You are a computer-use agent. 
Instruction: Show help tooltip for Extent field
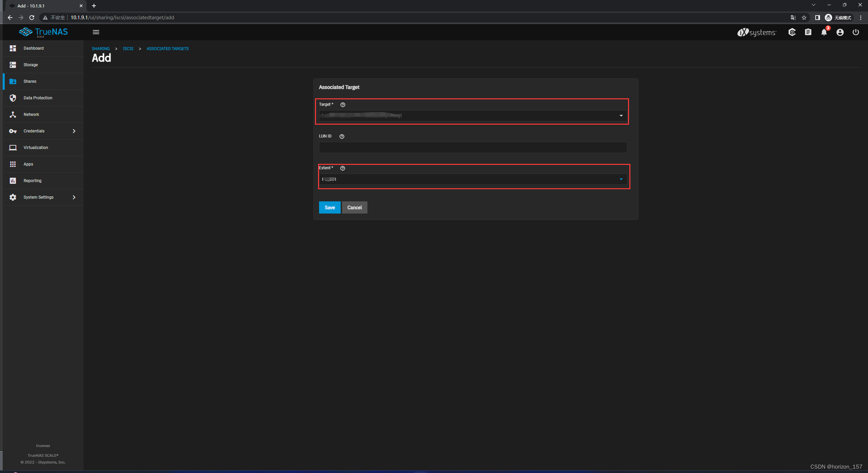point(342,168)
